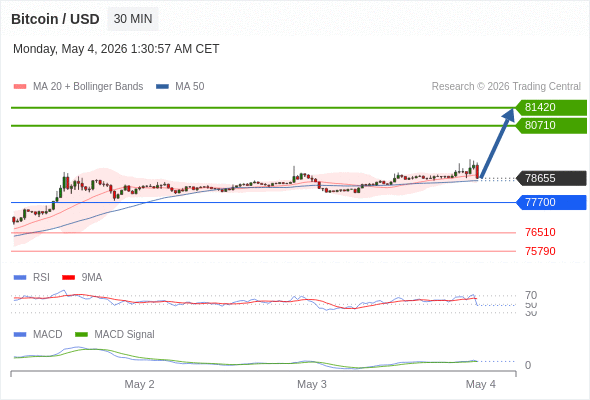Select the 80710 resistance price tag
This screenshot has width=590, height=400.
click(x=551, y=126)
